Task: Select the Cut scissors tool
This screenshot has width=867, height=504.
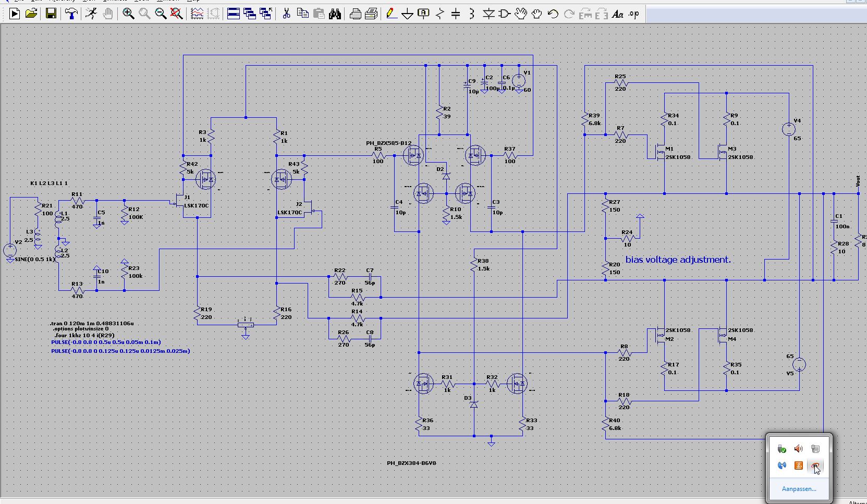Action: tap(286, 14)
